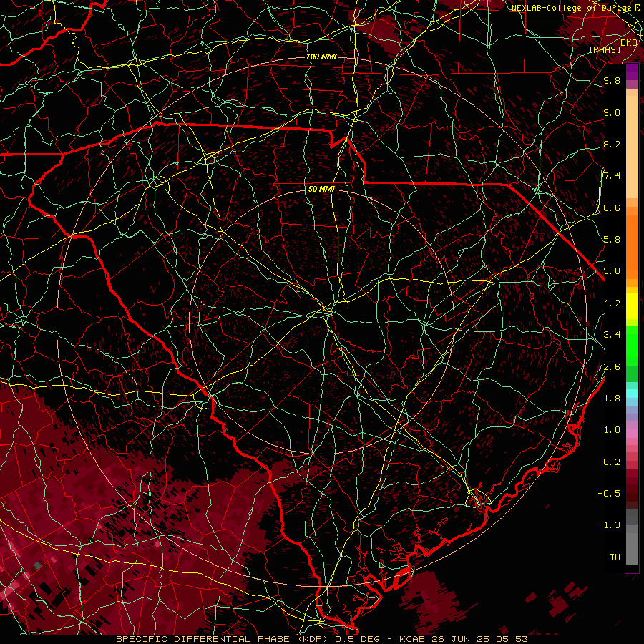644x644 pixels.
Task: Click the 1.0 scale value
Action: [x=612, y=430]
